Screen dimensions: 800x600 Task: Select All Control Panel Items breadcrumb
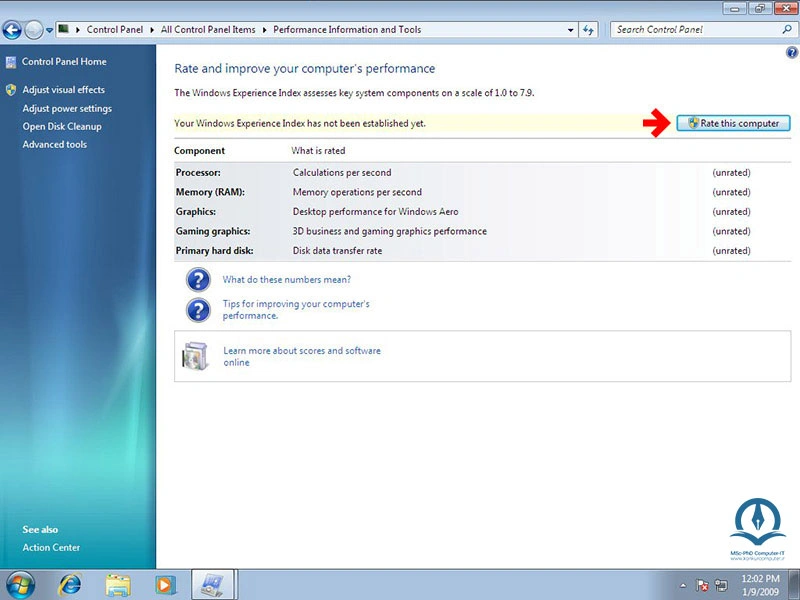point(208,30)
